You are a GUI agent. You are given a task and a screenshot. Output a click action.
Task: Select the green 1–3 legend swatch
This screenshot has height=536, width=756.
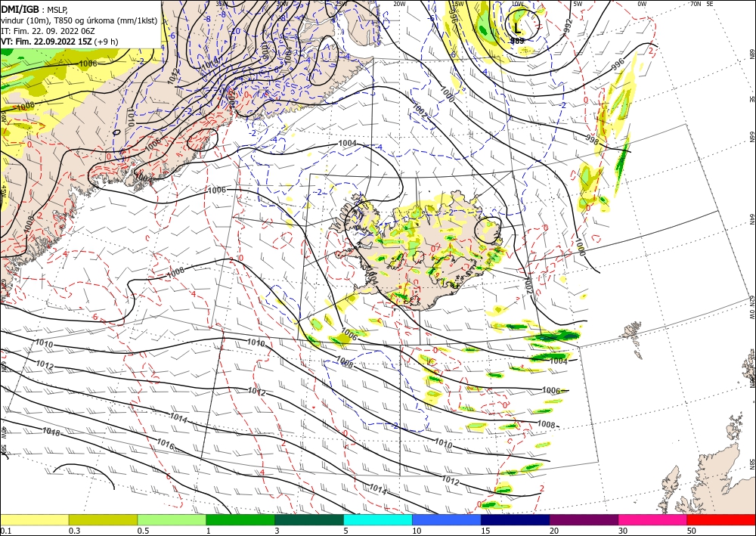tap(240, 519)
